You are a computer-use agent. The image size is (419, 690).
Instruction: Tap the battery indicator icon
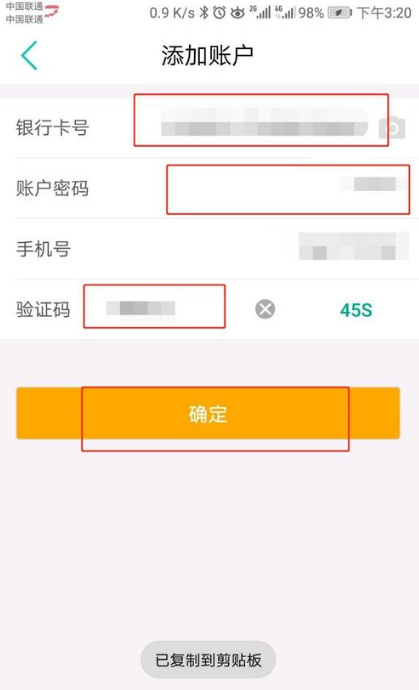point(339,13)
